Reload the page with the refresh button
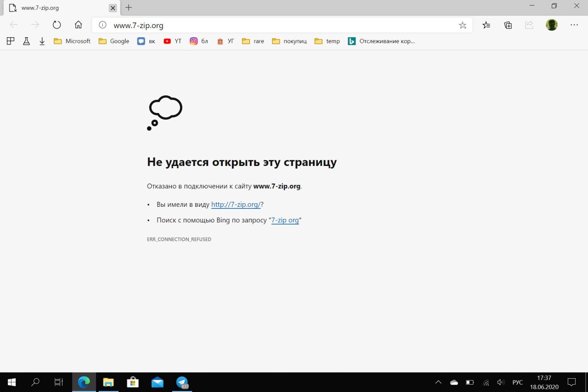The width and height of the screenshot is (588, 392). pyautogui.click(x=57, y=25)
